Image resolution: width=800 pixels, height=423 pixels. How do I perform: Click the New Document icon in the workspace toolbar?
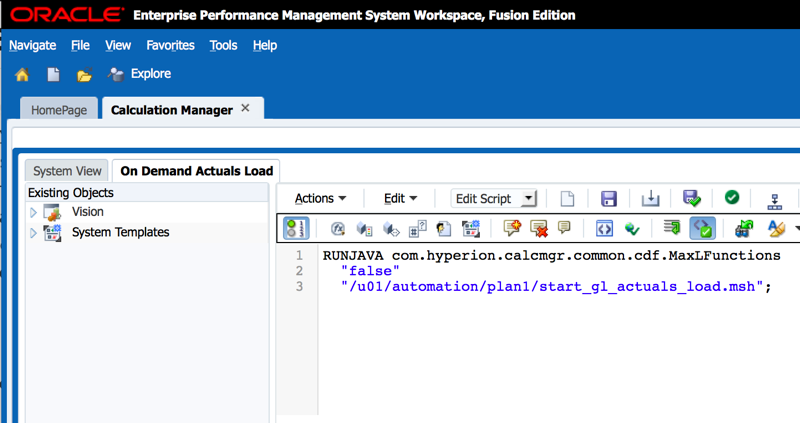[x=53, y=75]
